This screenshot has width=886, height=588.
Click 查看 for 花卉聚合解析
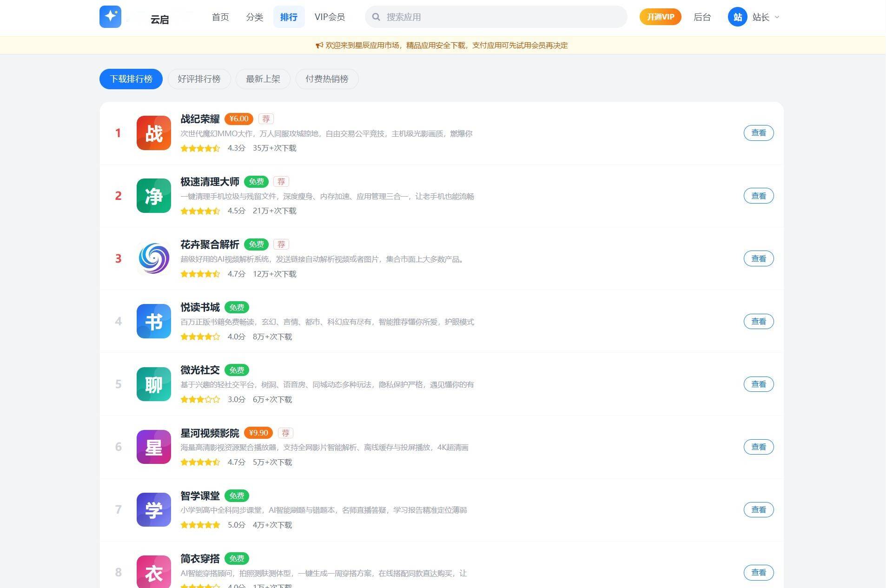759,258
